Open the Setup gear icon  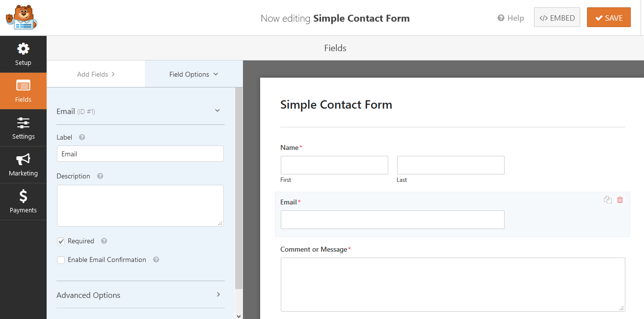point(23,49)
